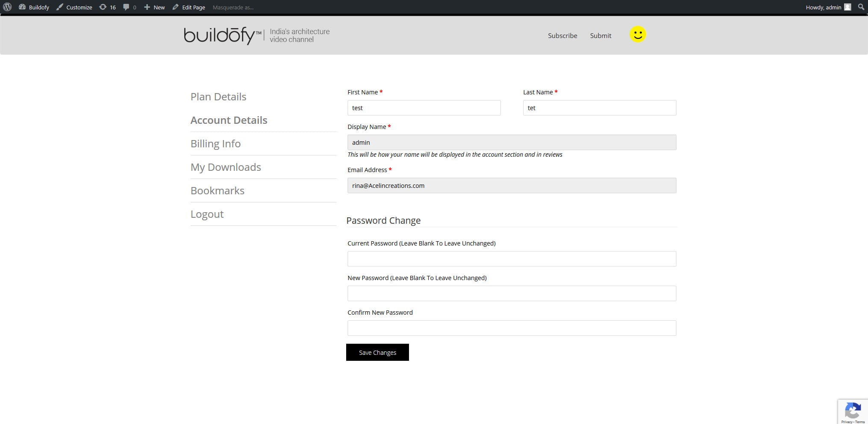Viewport: 868px width, 424px height.
Task: Click the brush icon next to Customize
Action: tap(59, 7)
